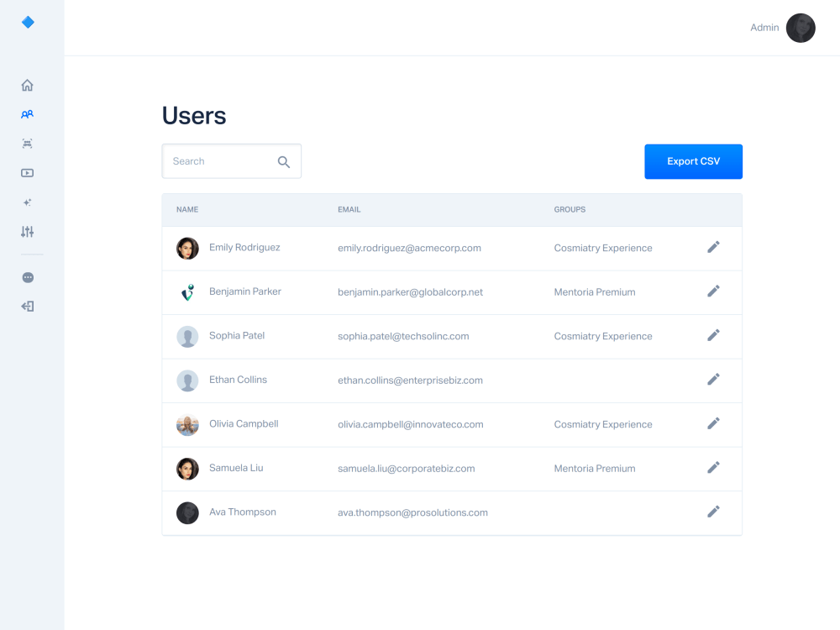Image resolution: width=840 pixels, height=630 pixels.
Task: Edit Ethan Collins with pencil icon
Action: (x=713, y=380)
